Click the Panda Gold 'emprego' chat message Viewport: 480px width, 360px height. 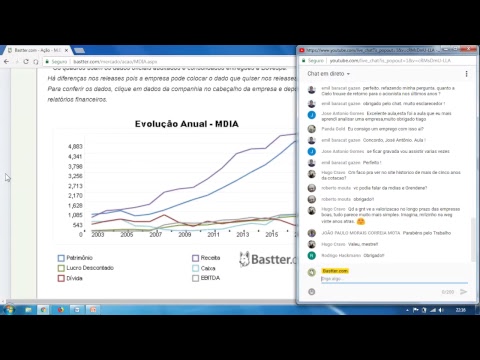click(385, 129)
